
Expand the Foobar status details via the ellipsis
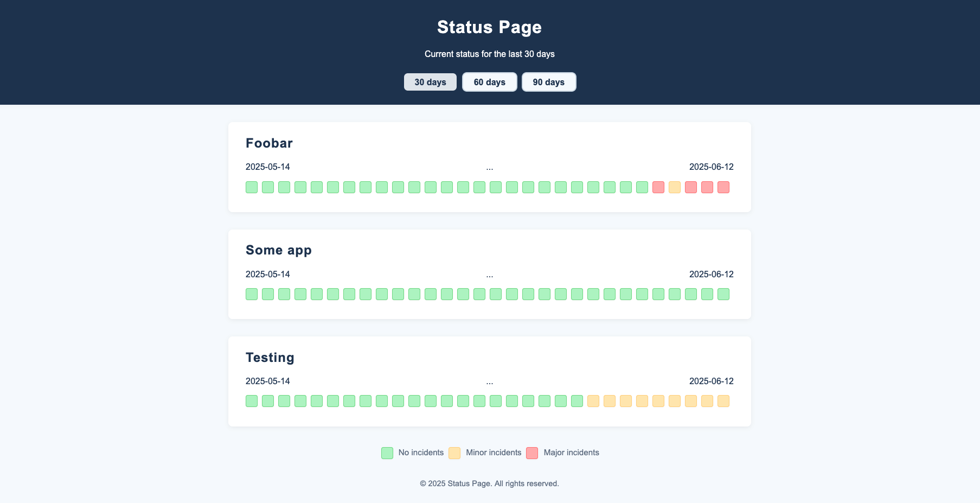(489, 167)
